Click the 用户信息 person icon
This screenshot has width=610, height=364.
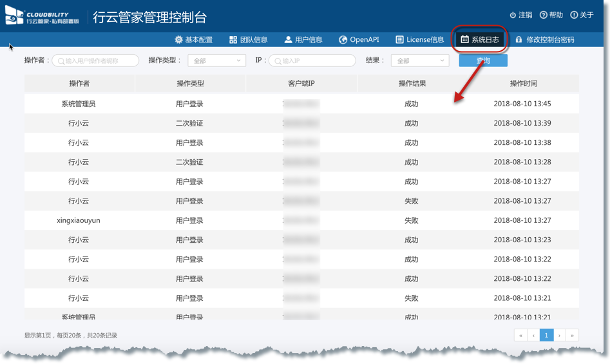288,40
